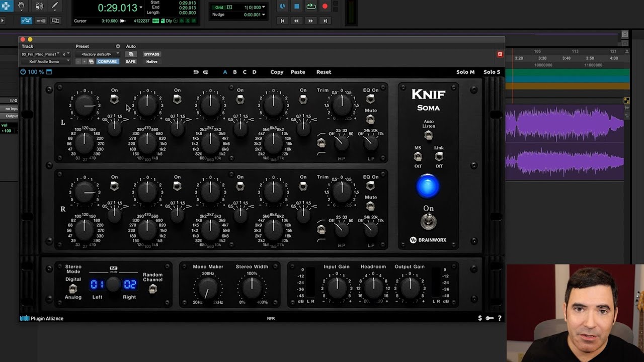Toggle the R channel Mute switch
This screenshot has height=362, width=644.
pyautogui.click(x=370, y=206)
